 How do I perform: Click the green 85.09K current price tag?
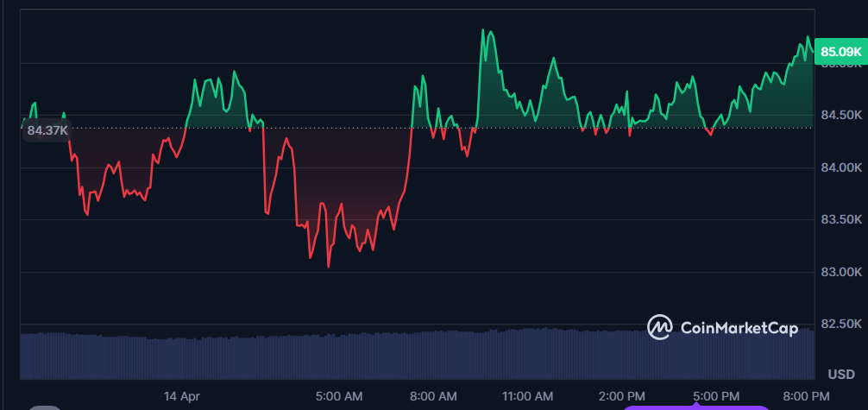840,52
